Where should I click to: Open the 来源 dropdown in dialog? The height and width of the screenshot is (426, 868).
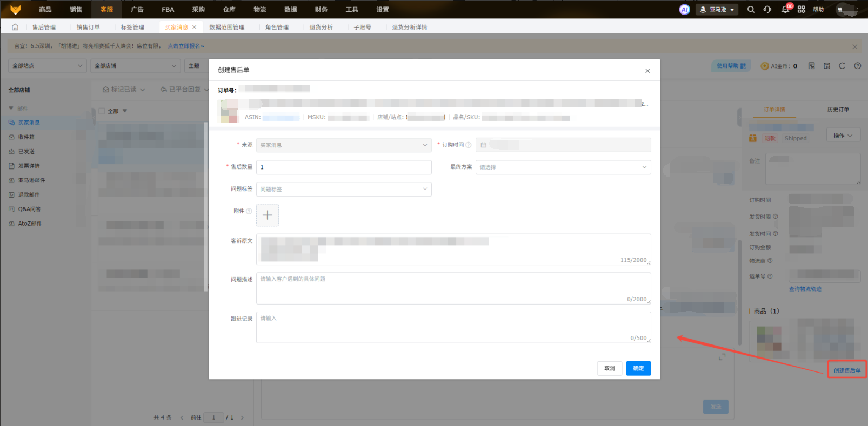pyautogui.click(x=344, y=145)
